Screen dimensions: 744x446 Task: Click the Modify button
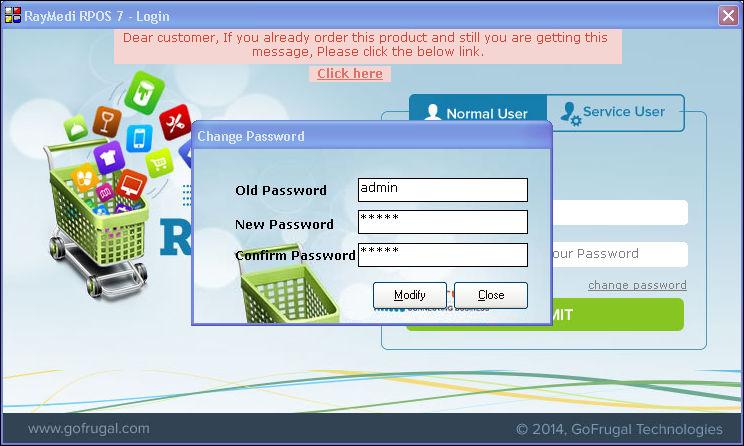[409, 295]
